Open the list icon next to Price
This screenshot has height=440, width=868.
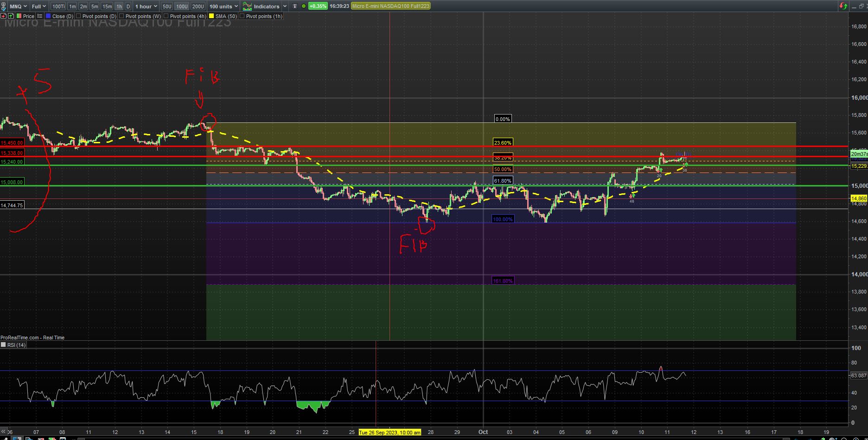pos(40,16)
